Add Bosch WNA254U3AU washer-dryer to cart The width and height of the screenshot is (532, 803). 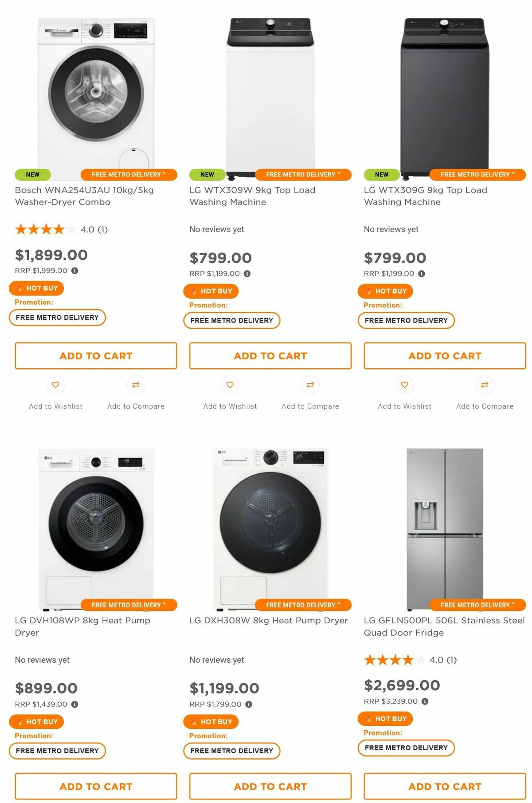pyautogui.click(x=96, y=356)
